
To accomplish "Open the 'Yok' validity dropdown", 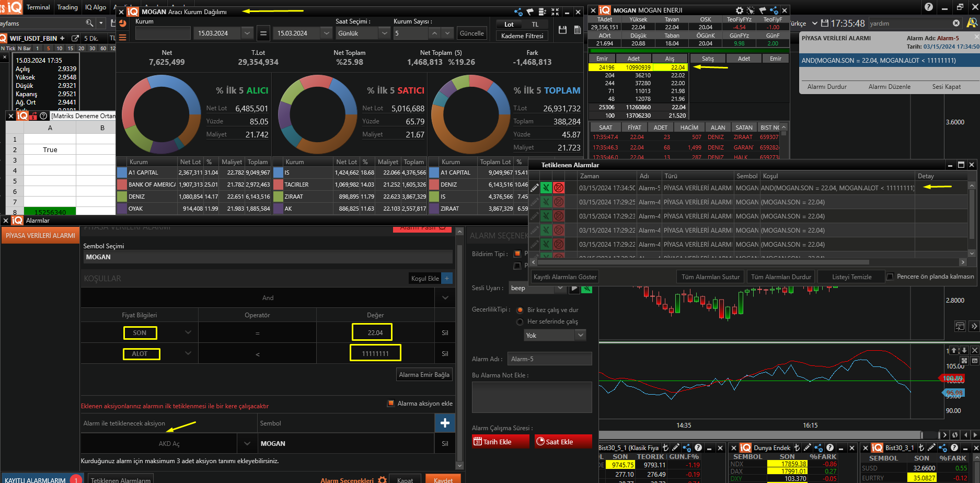I will point(580,335).
